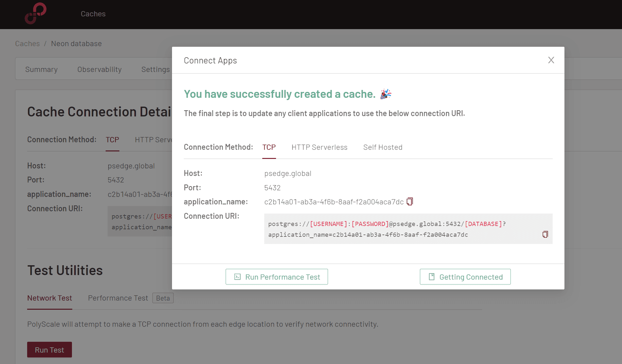Open the Getting Connected guide
The width and height of the screenshot is (622, 364).
tap(465, 277)
